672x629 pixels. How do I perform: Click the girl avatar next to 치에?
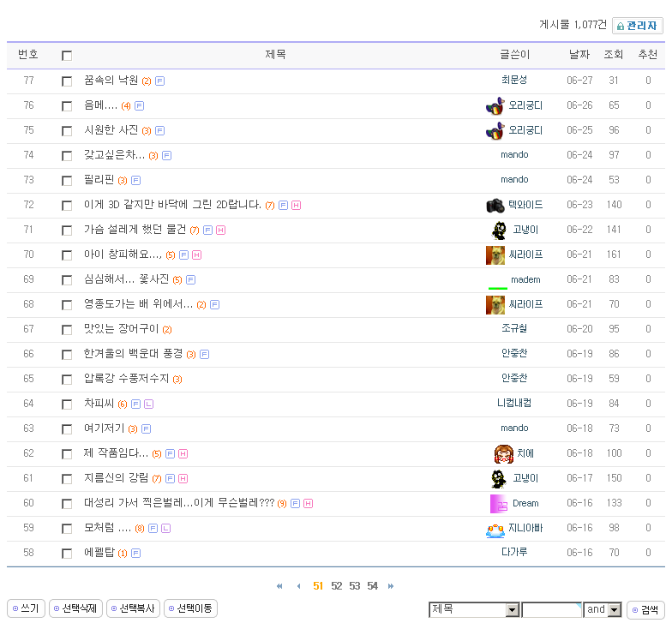(x=504, y=454)
